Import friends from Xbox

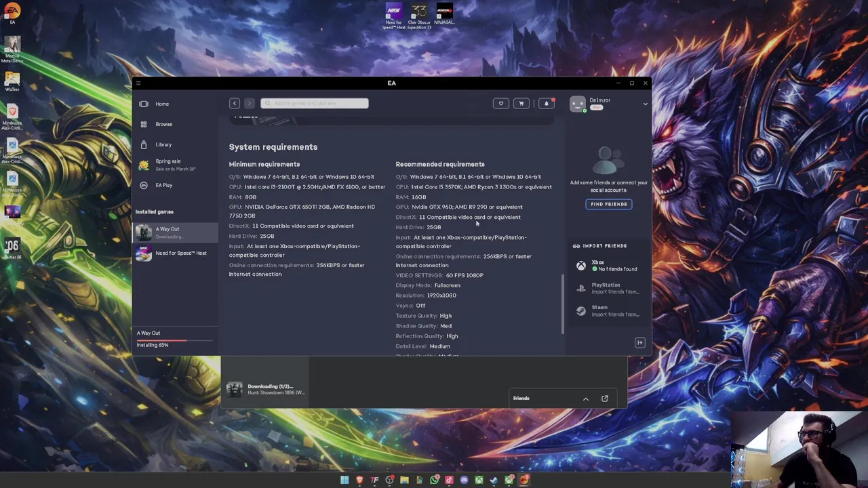point(609,266)
